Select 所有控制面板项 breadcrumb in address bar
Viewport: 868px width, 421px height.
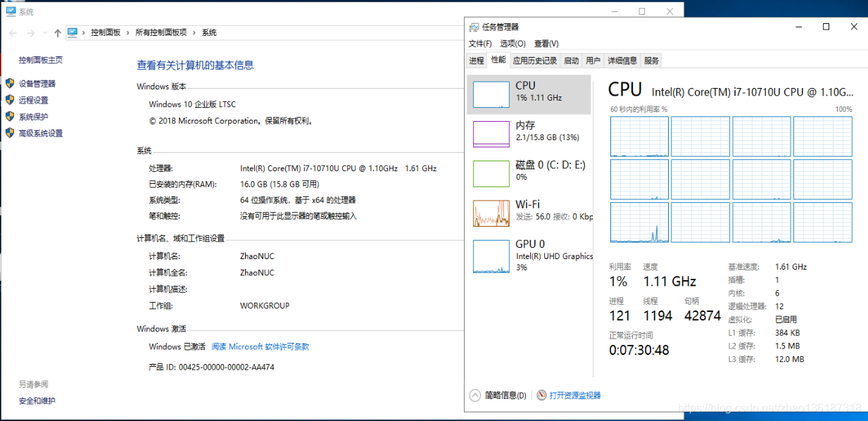[161, 32]
